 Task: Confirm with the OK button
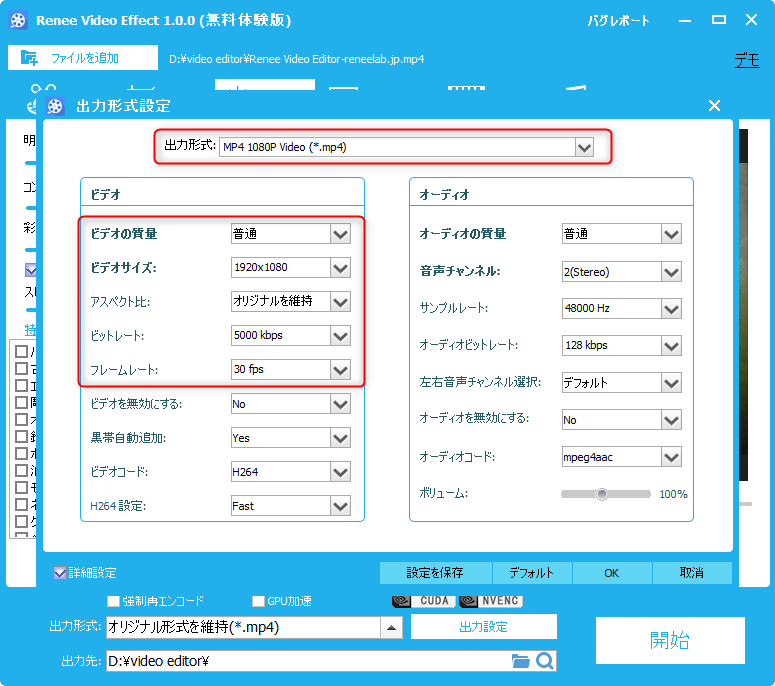pos(612,573)
